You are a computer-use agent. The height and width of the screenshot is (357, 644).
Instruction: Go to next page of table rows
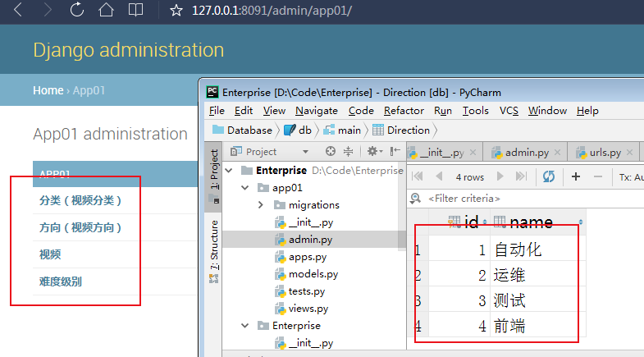(x=500, y=176)
